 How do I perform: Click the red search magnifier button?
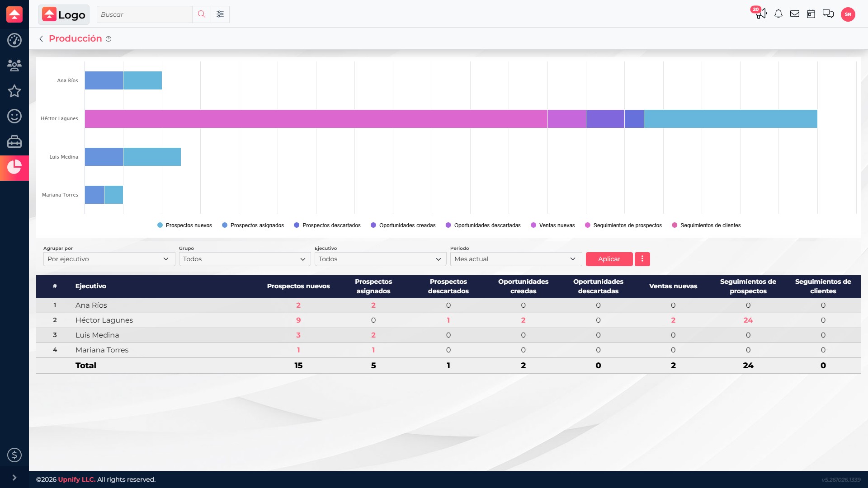click(x=202, y=14)
